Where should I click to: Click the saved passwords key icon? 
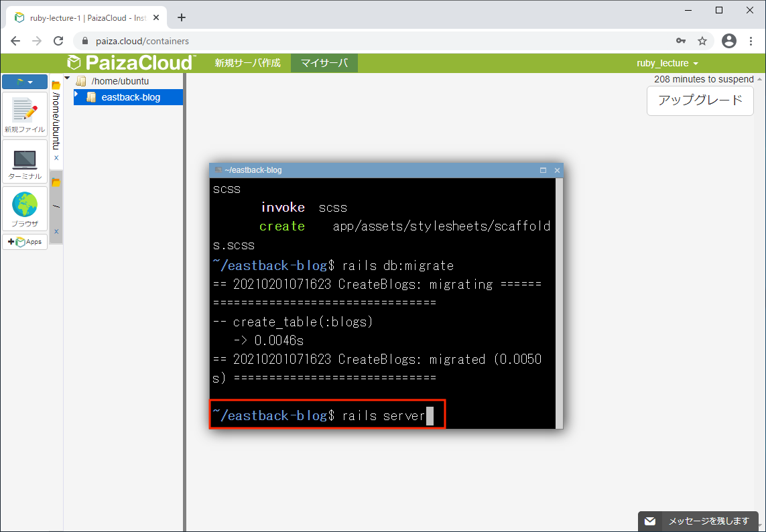click(x=681, y=41)
